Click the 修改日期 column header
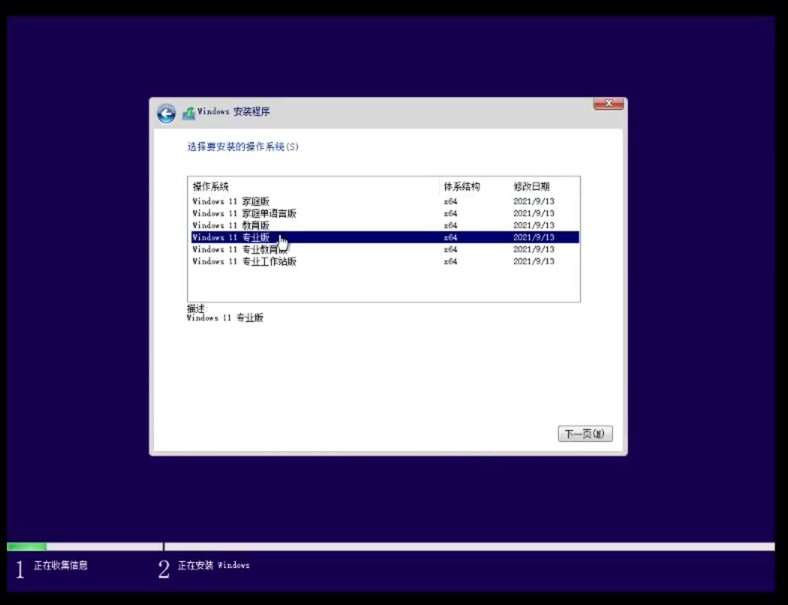Image resolution: width=788 pixels, height=605 pixels. [x=545, y=186]
